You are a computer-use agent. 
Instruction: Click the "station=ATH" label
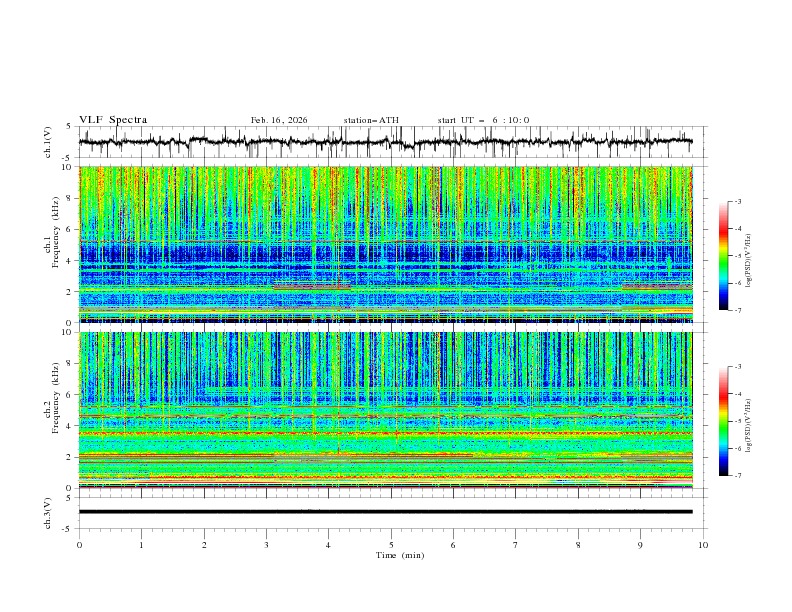(371, 120)
